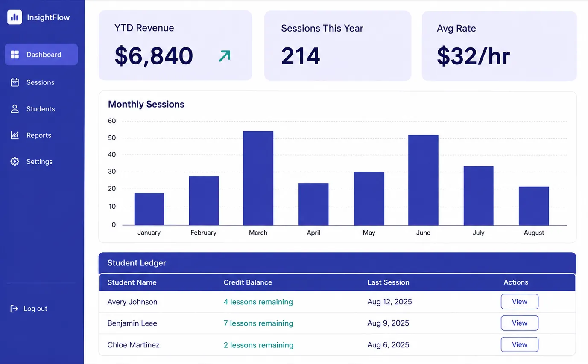
Task: Click the Last Session column header
Action: pos(388,282)
